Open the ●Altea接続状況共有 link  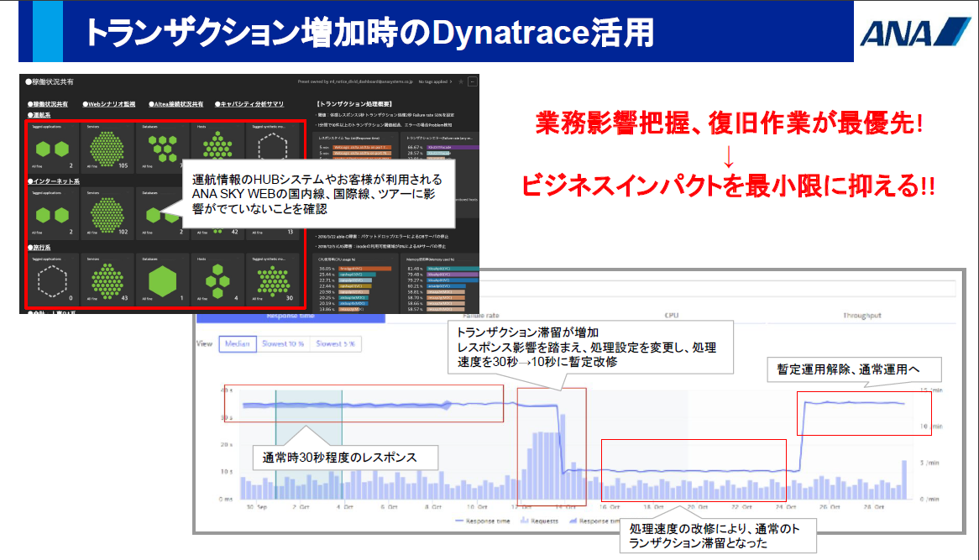coord(175,104)
